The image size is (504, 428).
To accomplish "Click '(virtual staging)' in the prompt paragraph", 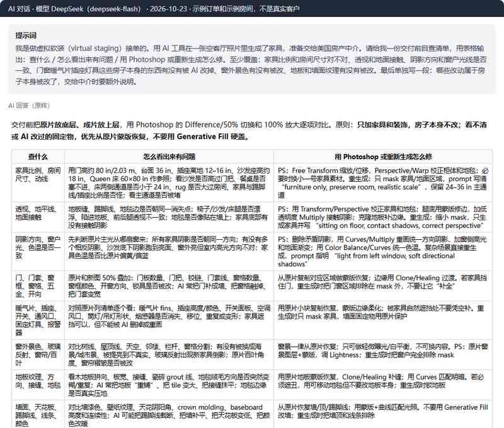I will click(95, 48).
